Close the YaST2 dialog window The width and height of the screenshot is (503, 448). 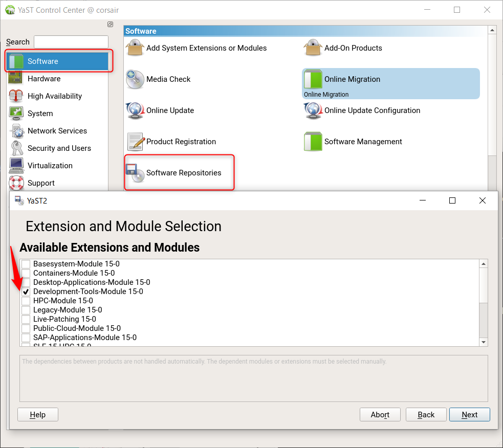(x=482, y=200)
